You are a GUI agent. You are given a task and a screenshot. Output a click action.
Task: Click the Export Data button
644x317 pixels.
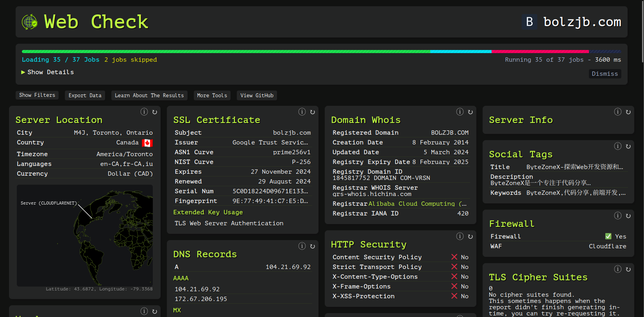point(85,96)
